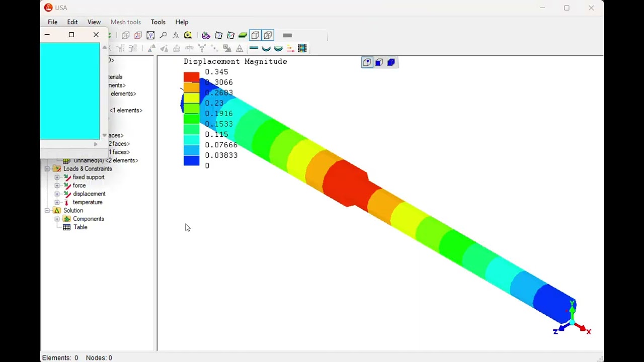Open the Help menu
Image resolution: width=644 pixels, height=362 pixels.
click(182, 22)
